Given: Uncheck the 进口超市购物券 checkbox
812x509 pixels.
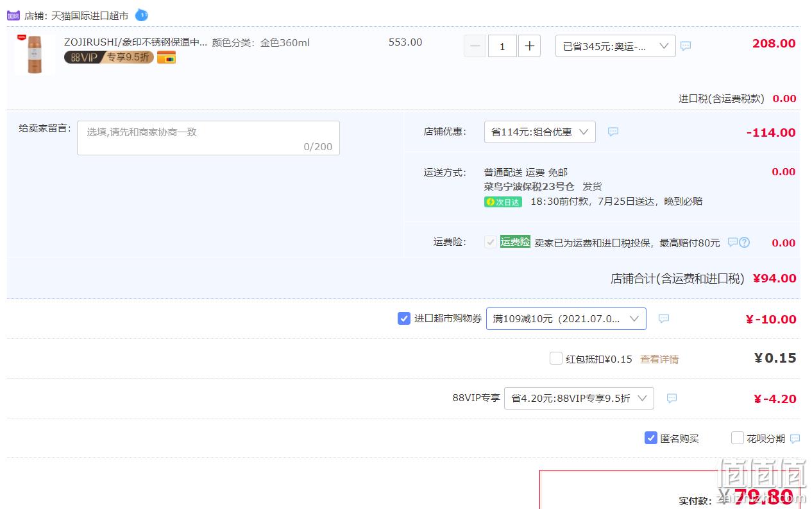Looking at the screenshot, I should [404, 318].
